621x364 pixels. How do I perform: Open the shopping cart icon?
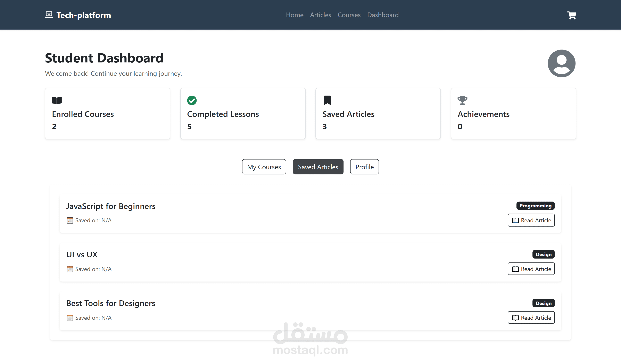point(571,15)
